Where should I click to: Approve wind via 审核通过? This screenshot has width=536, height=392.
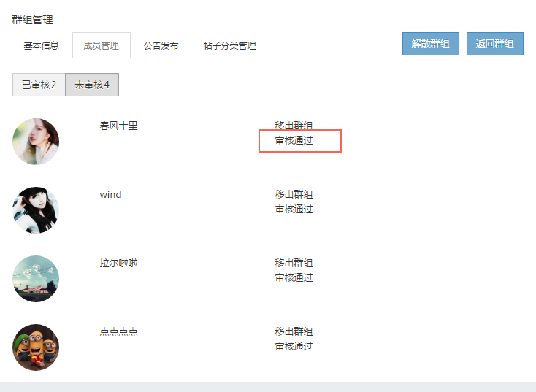[x=294, y=209]
